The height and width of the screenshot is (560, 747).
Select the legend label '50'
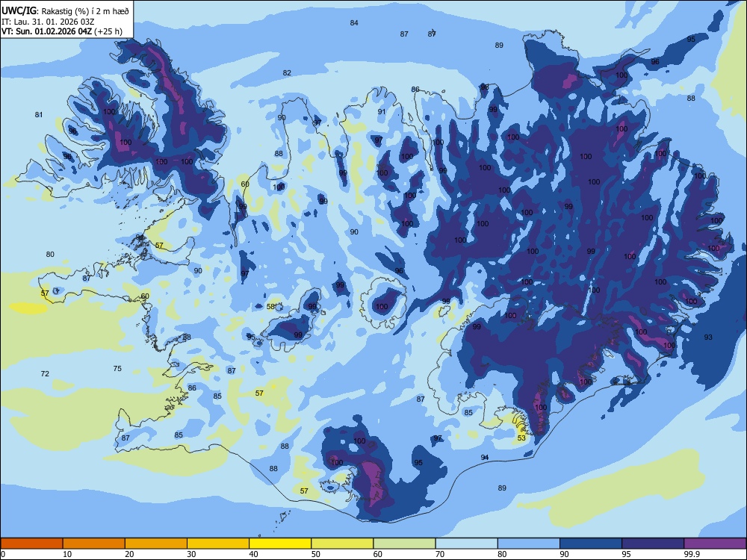pyautogui.click(x=315, y=554)
